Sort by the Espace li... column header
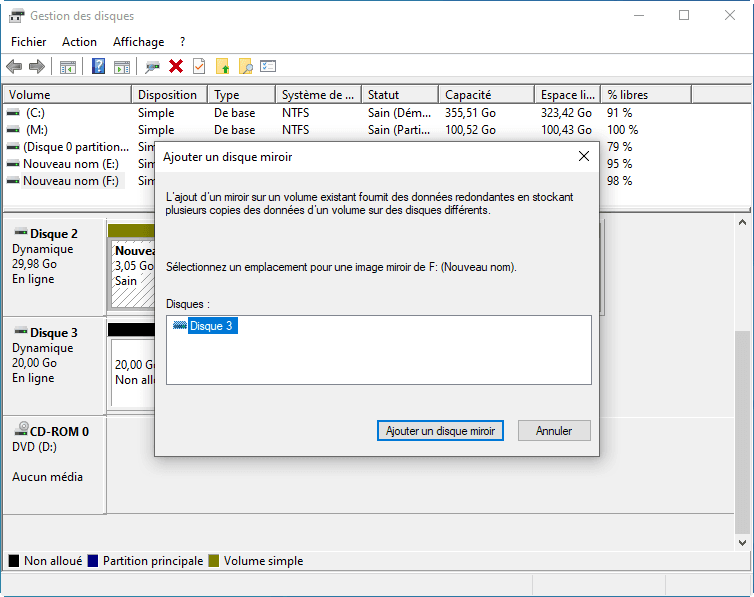Viewport: 754px width, 597px height. (x=568, y=95)
